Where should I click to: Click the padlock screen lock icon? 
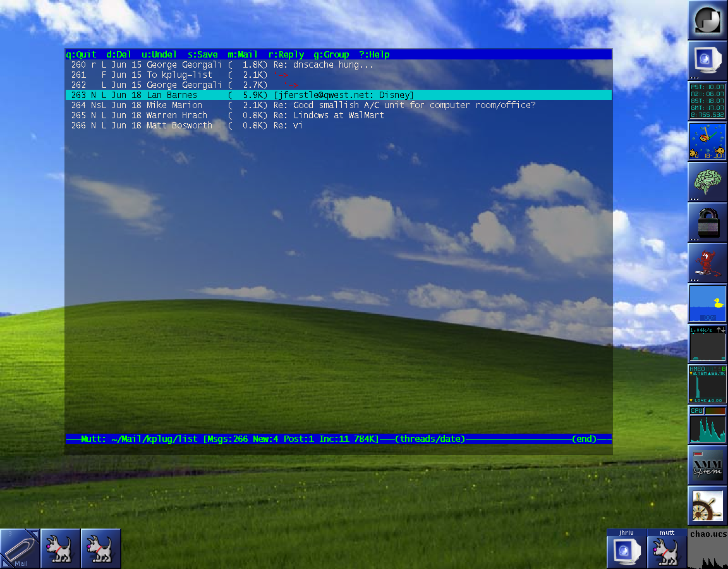tap(708, 223)
